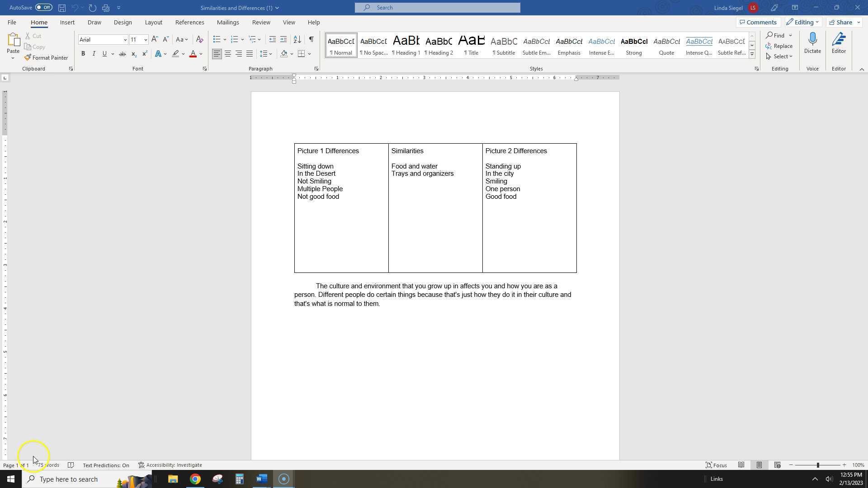868x488 pixels.
Task: Open the File menu tab
Action: 12,22
